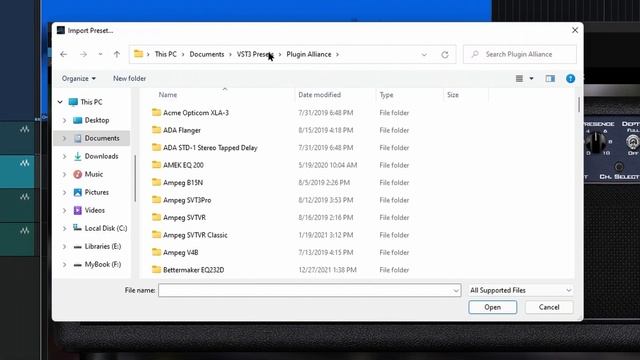Open the Organize menu

[x=79, y=78]
